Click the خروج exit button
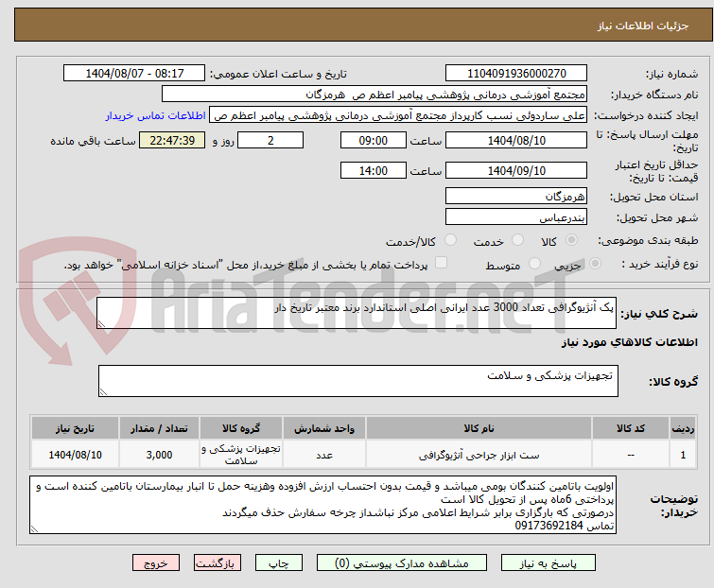The height and width of the screenshot is (588, 714). point(156,563)
